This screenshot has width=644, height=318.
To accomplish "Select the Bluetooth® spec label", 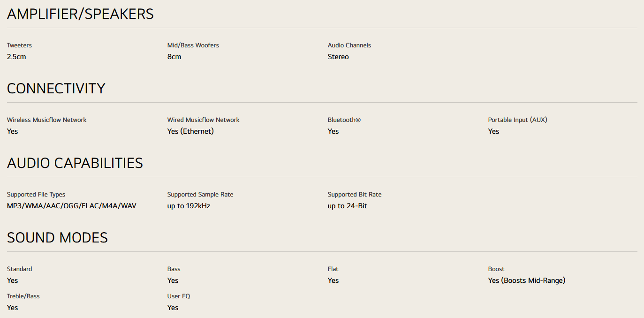I will [344, 120].
